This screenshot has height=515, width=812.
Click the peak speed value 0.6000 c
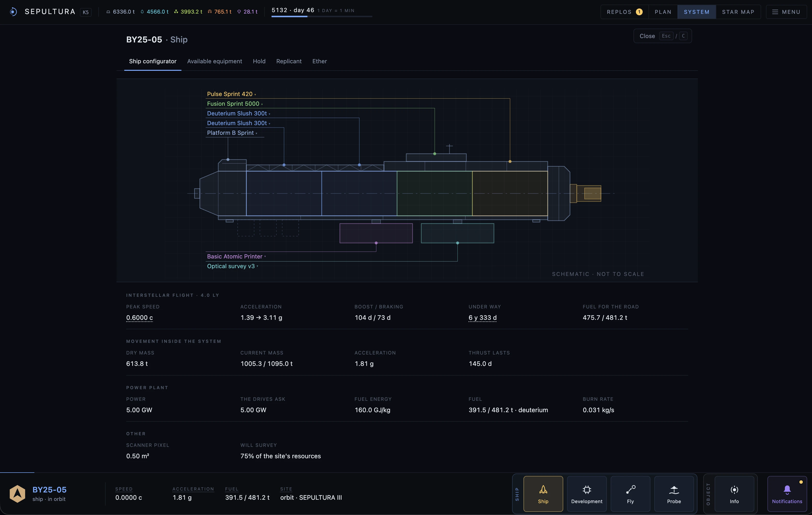(139, 318)
